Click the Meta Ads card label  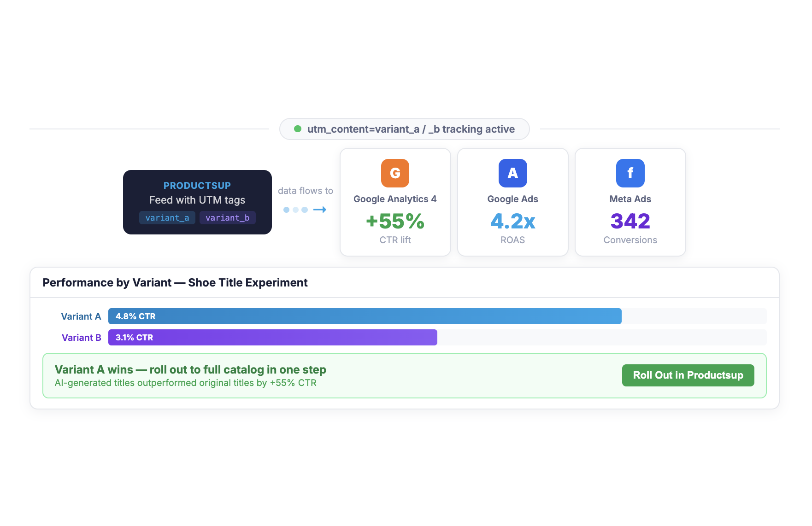coord(630,199)
